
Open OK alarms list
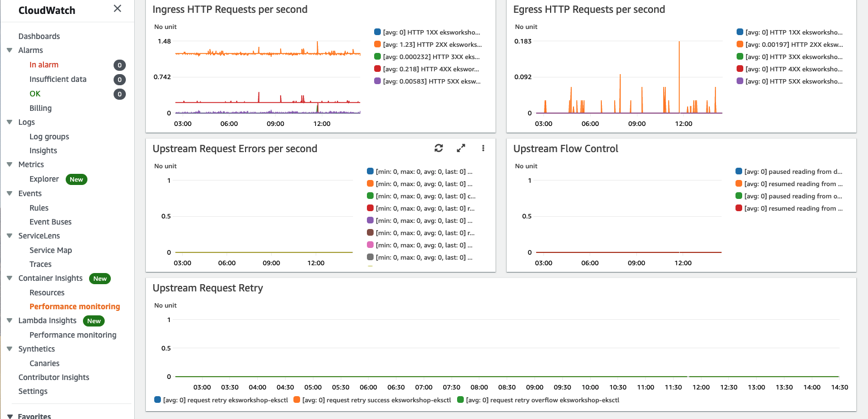click(x=35, y=94)
